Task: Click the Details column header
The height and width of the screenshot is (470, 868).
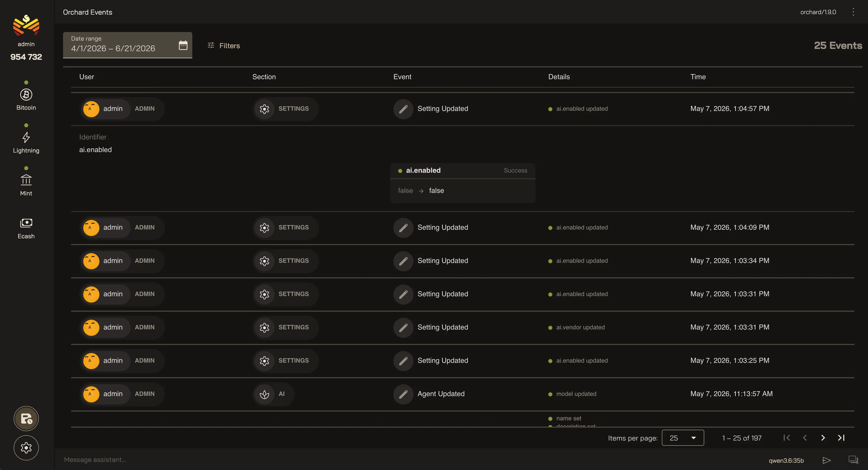Action: 559,77
